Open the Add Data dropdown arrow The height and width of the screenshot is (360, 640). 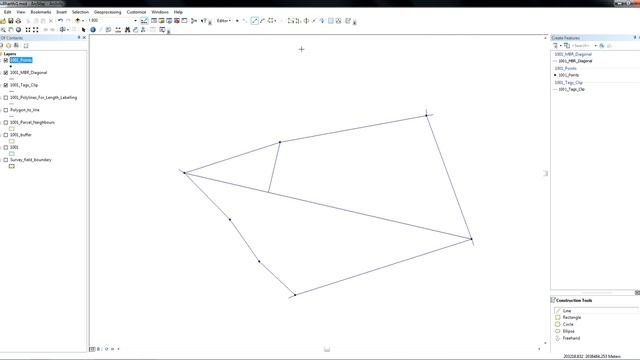point(83,20)
